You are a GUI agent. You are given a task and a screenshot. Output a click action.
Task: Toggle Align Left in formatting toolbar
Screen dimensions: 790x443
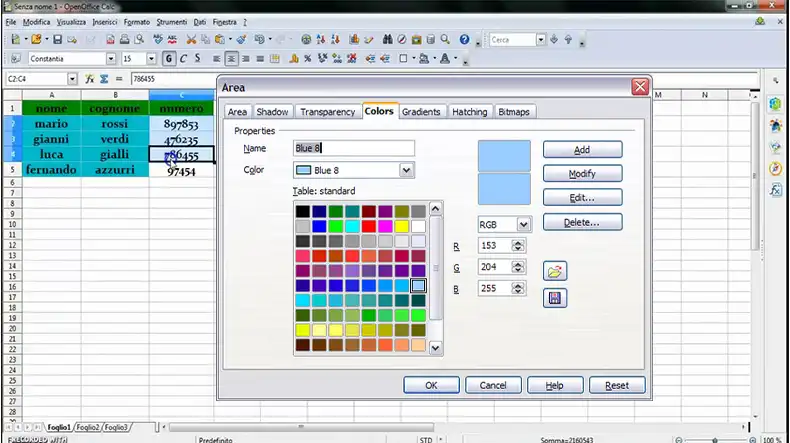[x=217, y=59]
